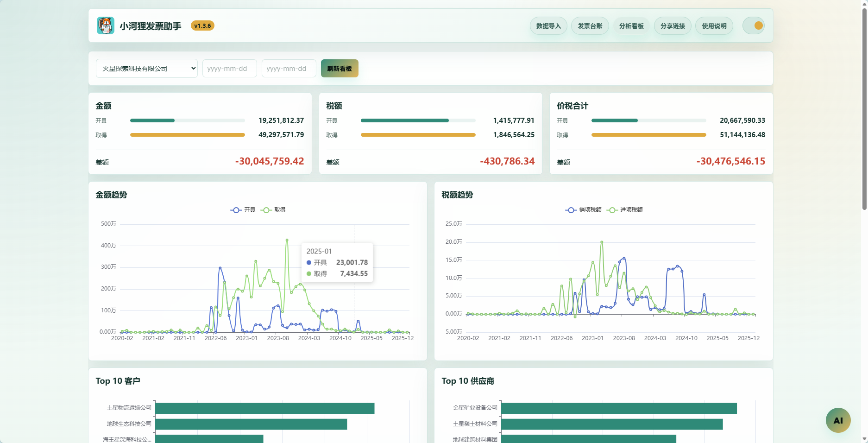Hide 销项税额 series in 税额趋势 legend
Image resolution: width=868 pixels, height=443 pixels.
pyautogui.click(x=583, y=210)
